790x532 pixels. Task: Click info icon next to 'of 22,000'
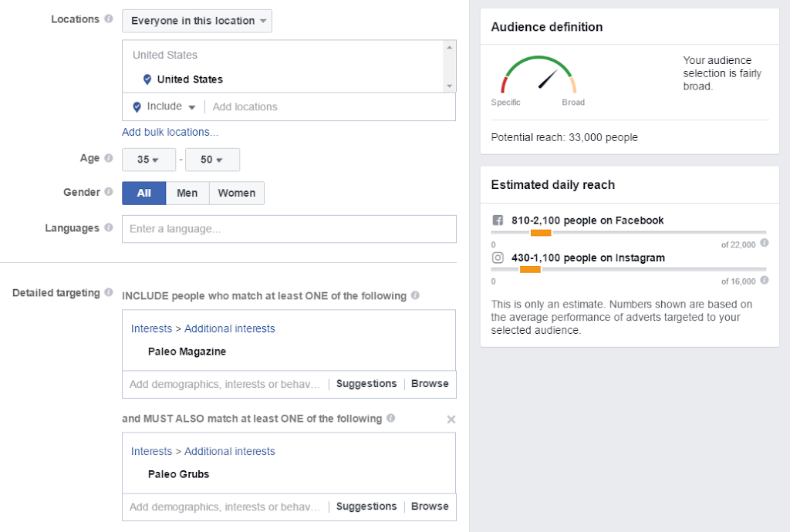pyautogui.click(x=765, y=243)
